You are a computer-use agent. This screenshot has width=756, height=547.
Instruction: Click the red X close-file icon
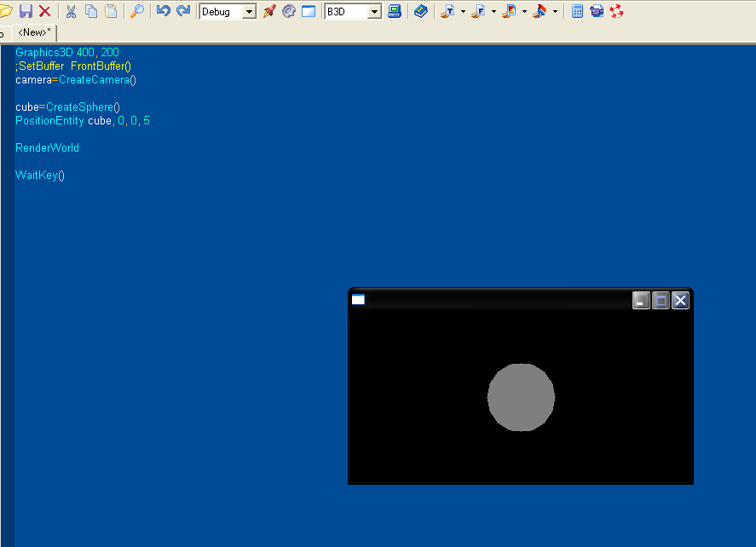click(x=44, y=11)
